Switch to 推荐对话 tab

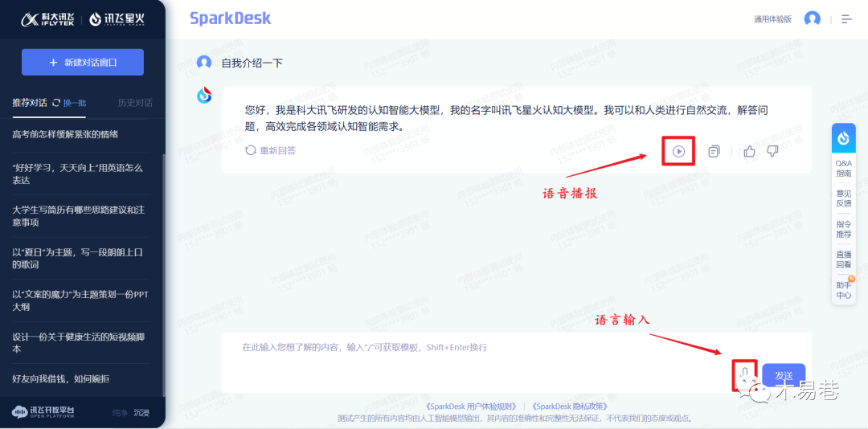(x=30, y=103)
